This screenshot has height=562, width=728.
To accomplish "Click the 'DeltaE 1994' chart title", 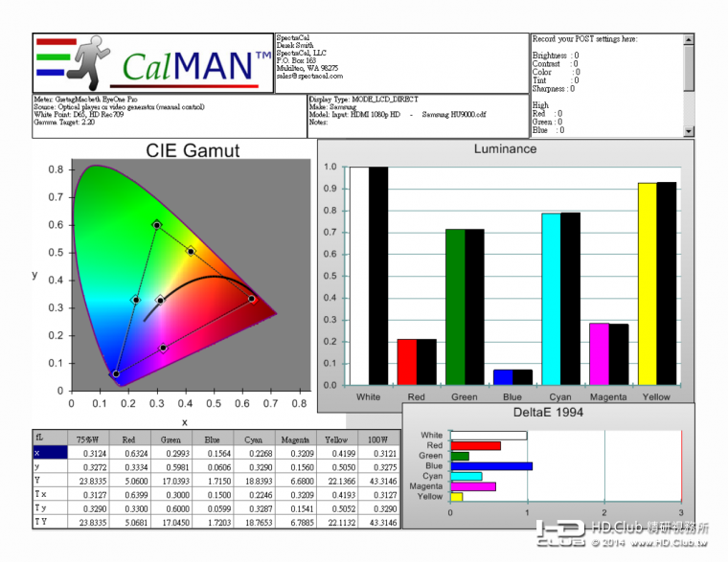I will 548,412.
